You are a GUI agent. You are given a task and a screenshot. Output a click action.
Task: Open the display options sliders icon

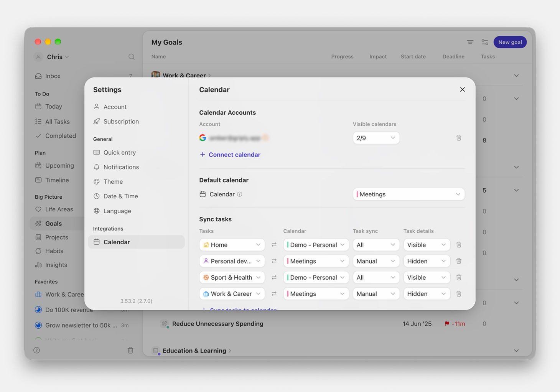click(485, 42)
